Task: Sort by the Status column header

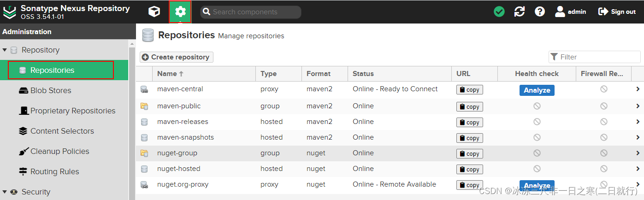Action: click(400, 73)
